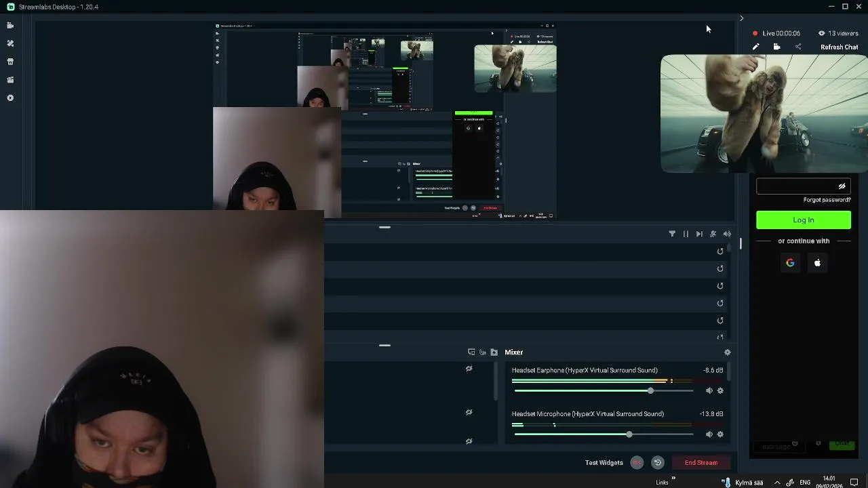This screenshot has height=488, width=868.
Task: Start recording with the REC button
Action: click(x=637, y=463)
